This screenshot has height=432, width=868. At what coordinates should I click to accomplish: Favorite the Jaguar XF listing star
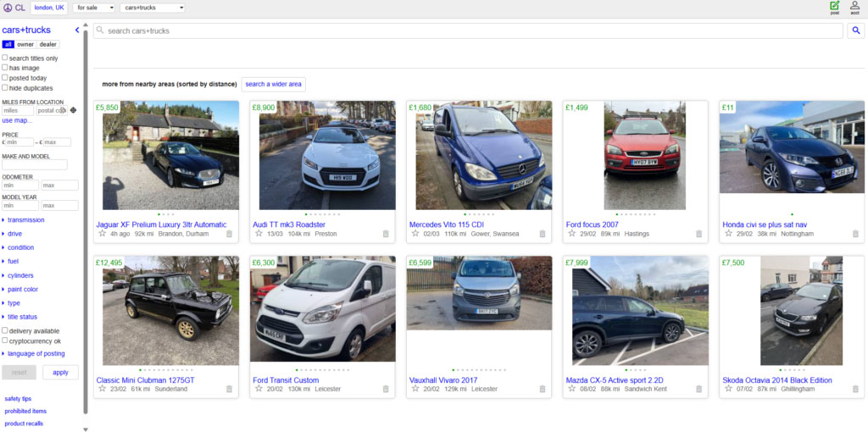102,234
